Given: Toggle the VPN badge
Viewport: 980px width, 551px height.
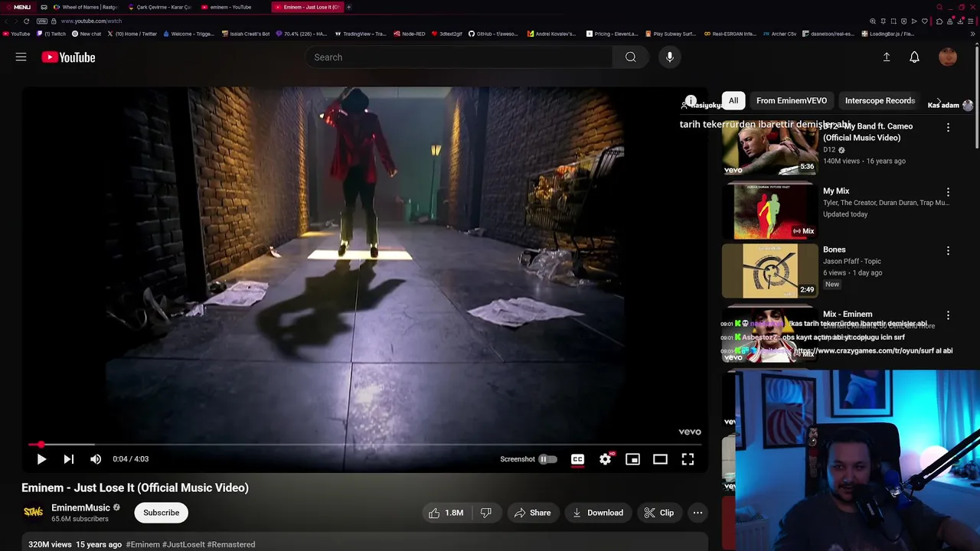Looking at the screenshot, I should 42,21.
